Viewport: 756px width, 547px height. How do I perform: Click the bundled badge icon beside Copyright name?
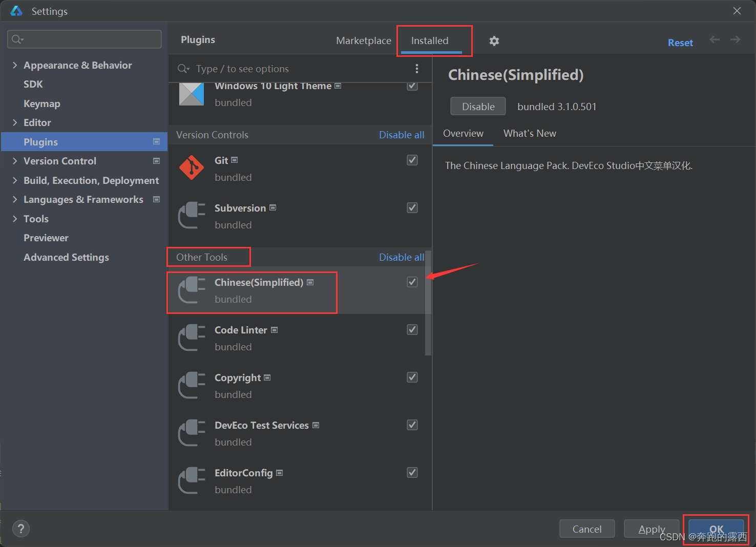[267, 378]
